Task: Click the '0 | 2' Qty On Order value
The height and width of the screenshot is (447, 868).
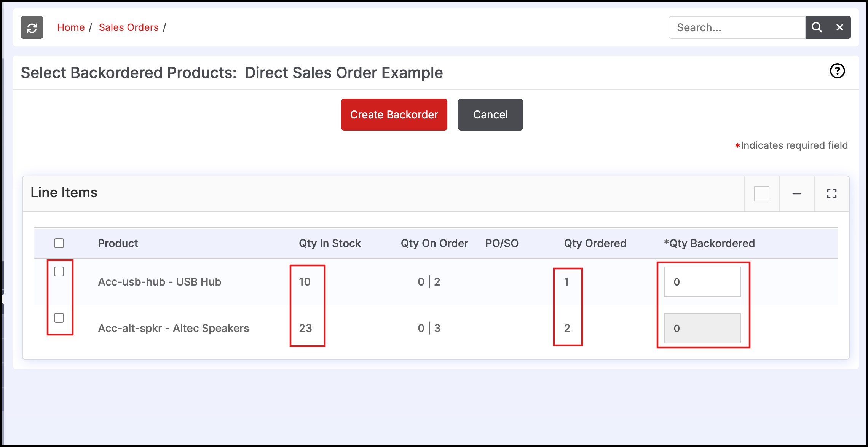Action: (429, 282)
